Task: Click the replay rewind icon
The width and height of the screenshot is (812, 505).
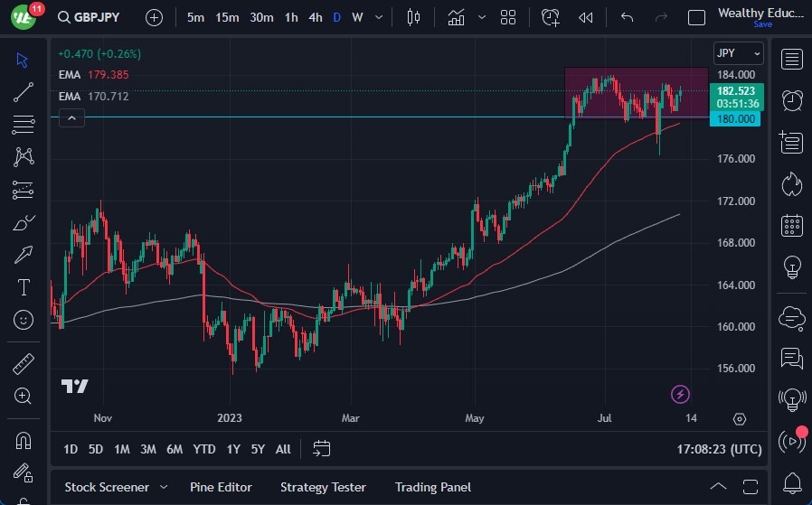Action: (x=586, y=17)
